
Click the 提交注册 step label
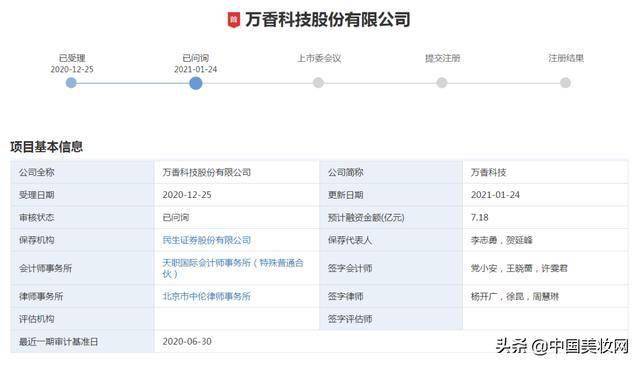coord(442,58)
